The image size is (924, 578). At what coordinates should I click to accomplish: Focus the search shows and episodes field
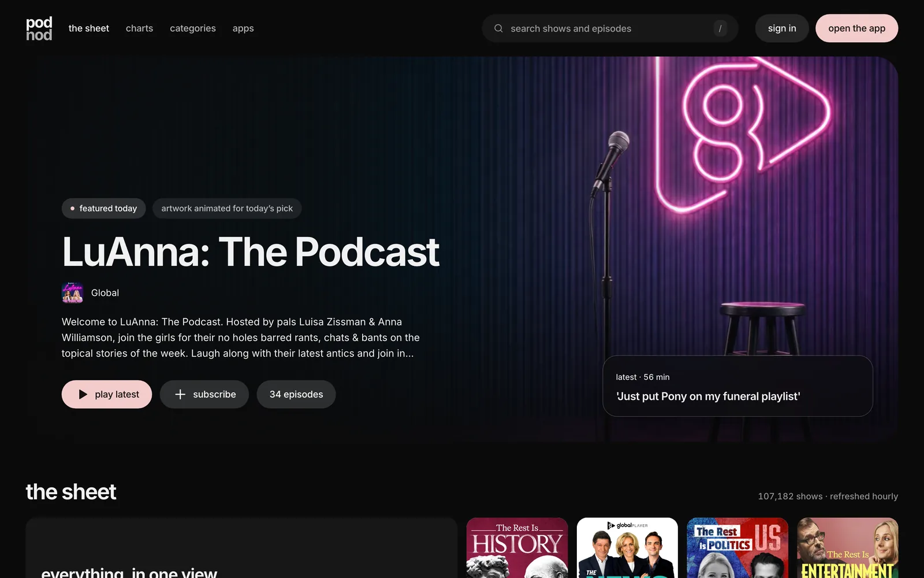point(610,28)
